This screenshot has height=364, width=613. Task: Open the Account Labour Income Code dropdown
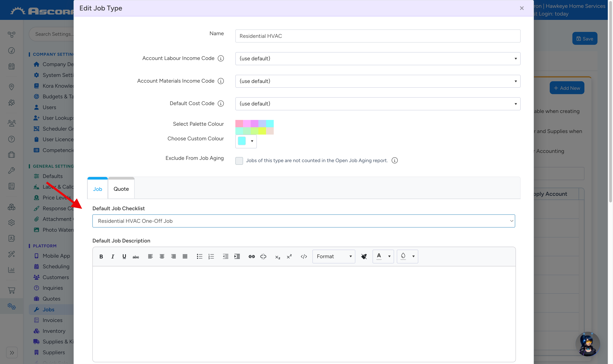tap(378, 59)
